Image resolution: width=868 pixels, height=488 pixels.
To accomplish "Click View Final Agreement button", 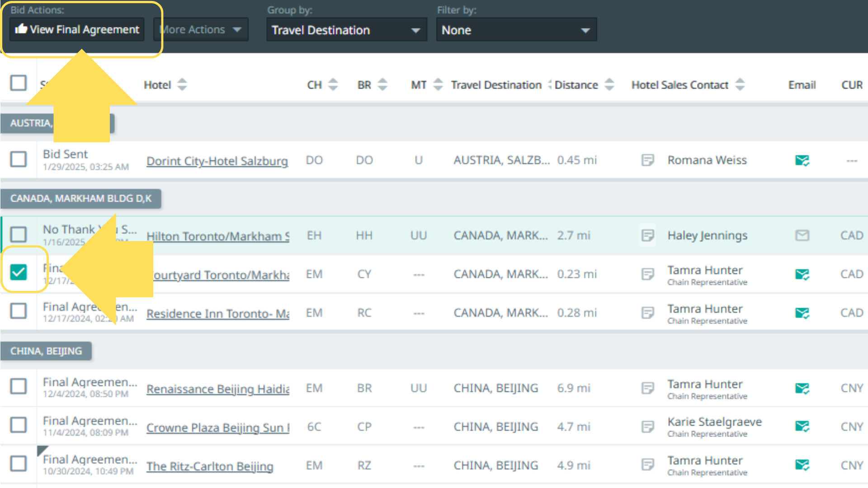I will click(x=77, y=30).
